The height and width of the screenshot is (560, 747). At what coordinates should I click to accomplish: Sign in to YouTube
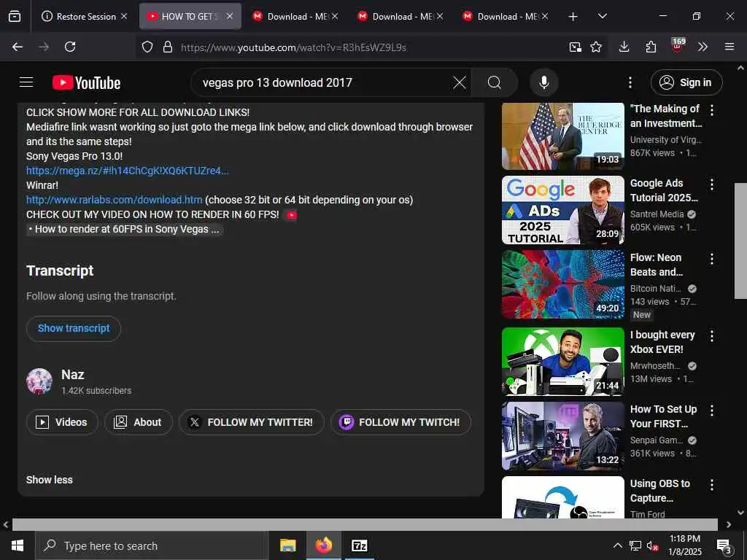pos(686,82)
